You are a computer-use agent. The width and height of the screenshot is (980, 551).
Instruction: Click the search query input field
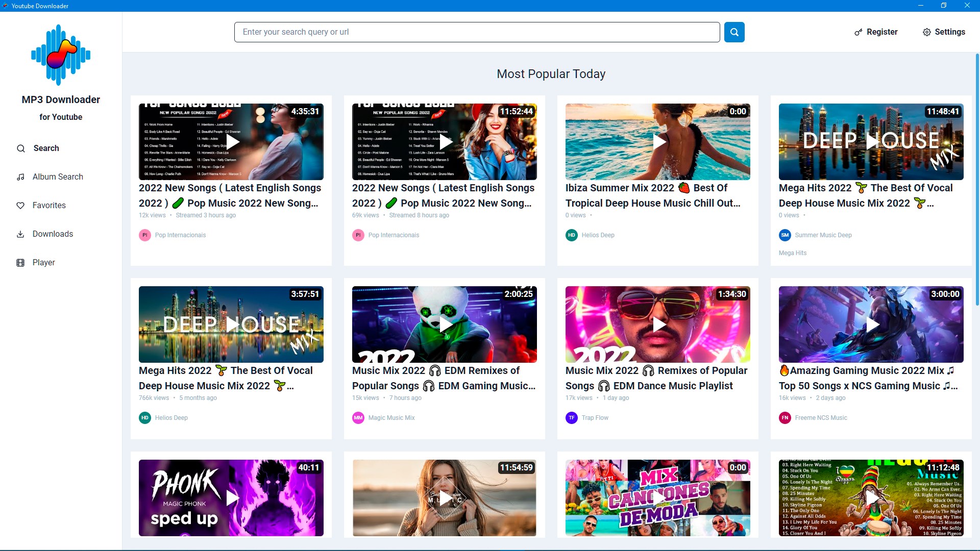(477, 32)
